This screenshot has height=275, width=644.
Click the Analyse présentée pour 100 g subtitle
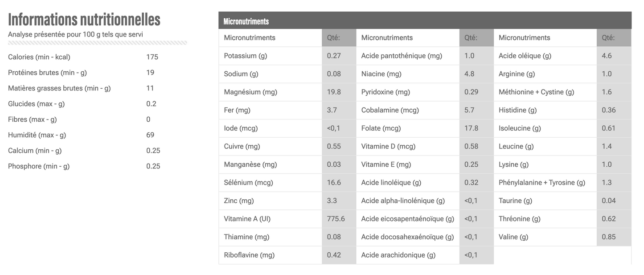pos(75,34)
